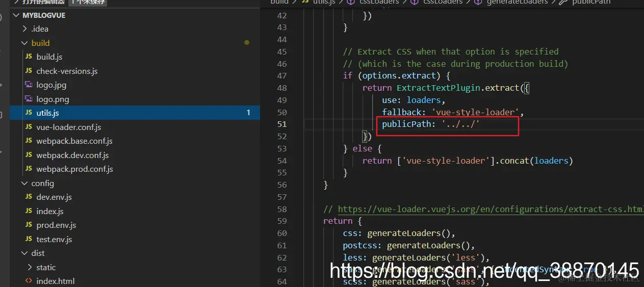Click the HTML icon of index.html

(x=29, y=281)
